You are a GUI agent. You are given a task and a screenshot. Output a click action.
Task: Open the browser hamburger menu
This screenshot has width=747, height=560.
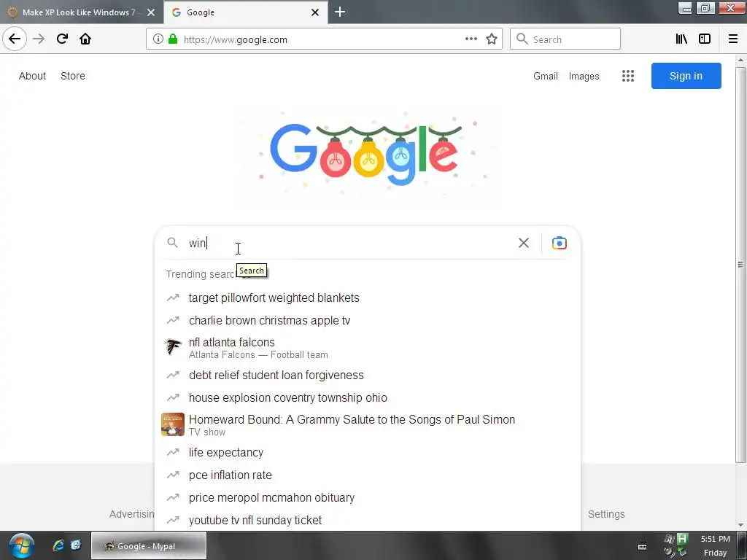click(x=733, y=39)
